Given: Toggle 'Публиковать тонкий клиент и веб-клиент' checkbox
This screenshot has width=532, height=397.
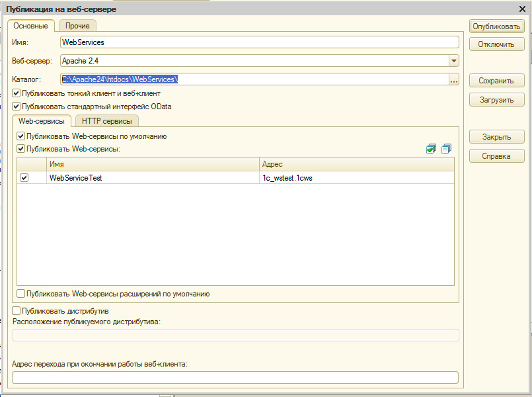Looking at the screenshot, I should click(x=16, y=93).
